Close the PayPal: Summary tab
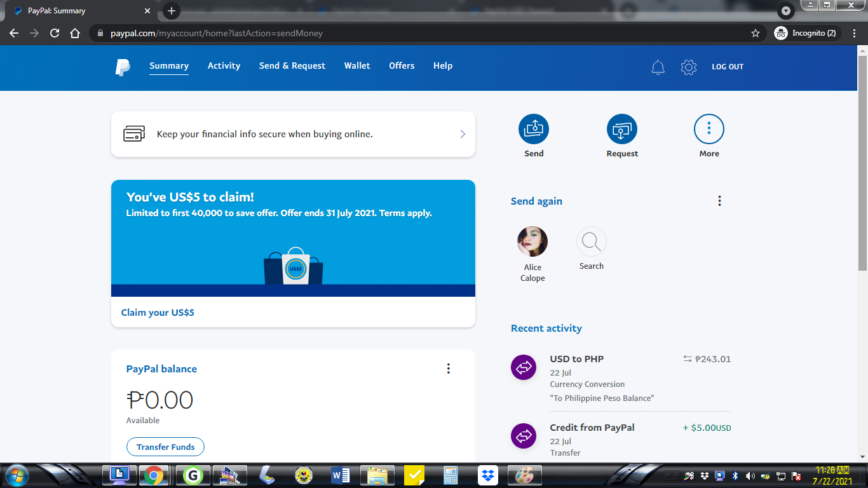This screenshot has height=488, width=868. click(x=147, y=11)
